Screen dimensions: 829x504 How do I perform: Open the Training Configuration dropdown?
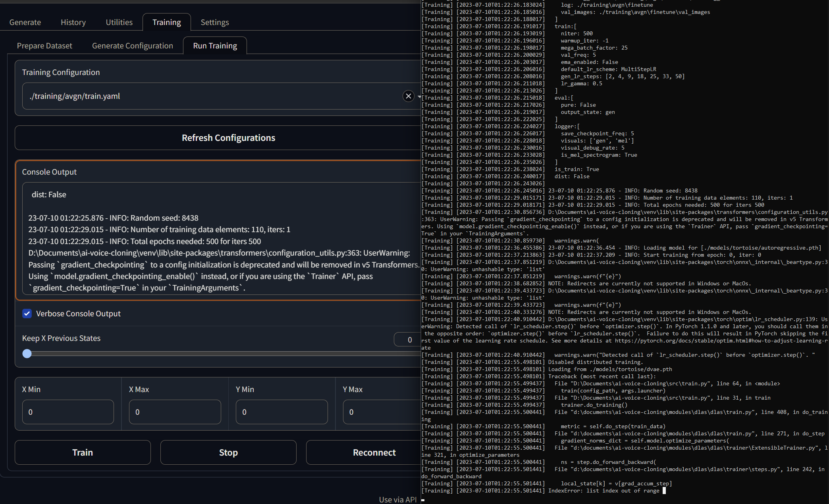pyautogui.click(x=419, y=96)
